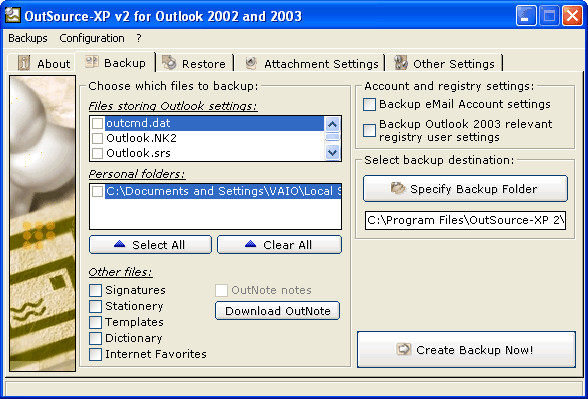Minimize the OutSource-XP window
The image size is (588, 399).
pos(526,16)
